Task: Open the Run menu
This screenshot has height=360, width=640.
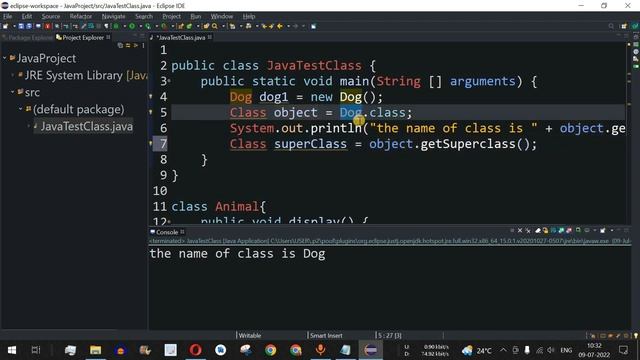Action: [196, 16]
